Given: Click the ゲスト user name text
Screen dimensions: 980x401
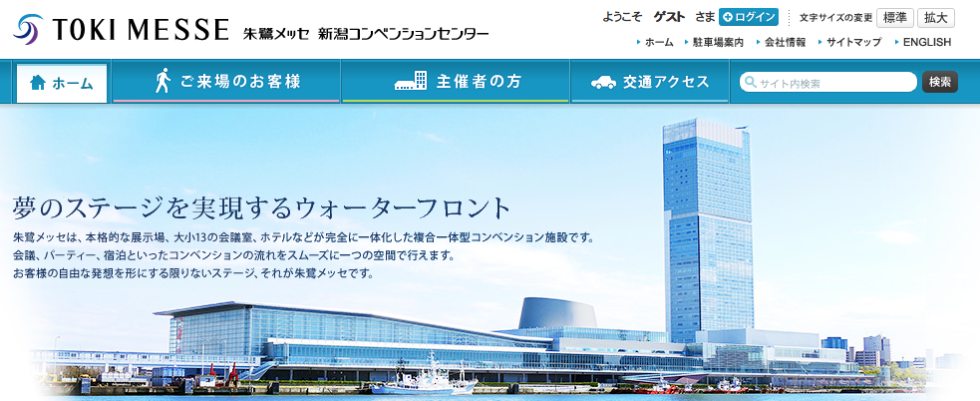Looking at the screenshot, I should (x=669, y=17).
